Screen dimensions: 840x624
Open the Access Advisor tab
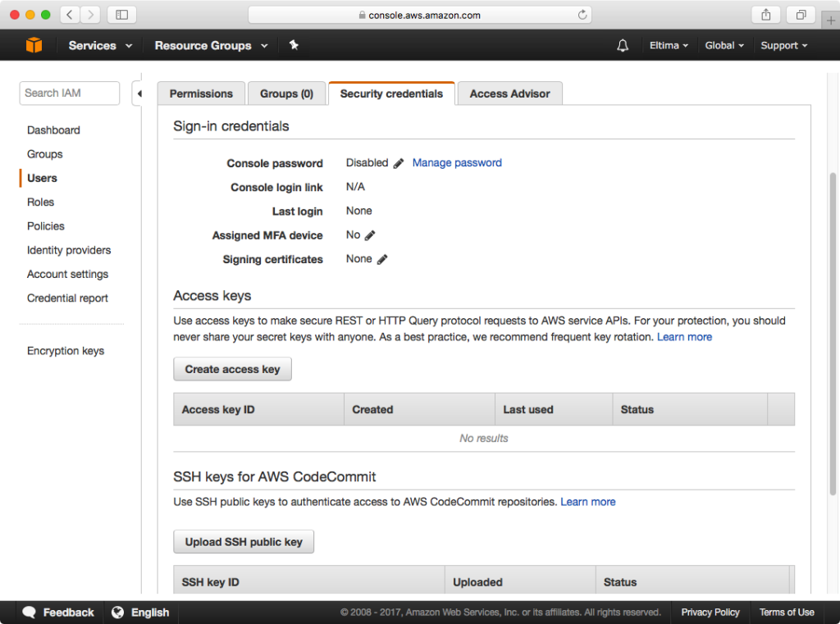[509, 93]
